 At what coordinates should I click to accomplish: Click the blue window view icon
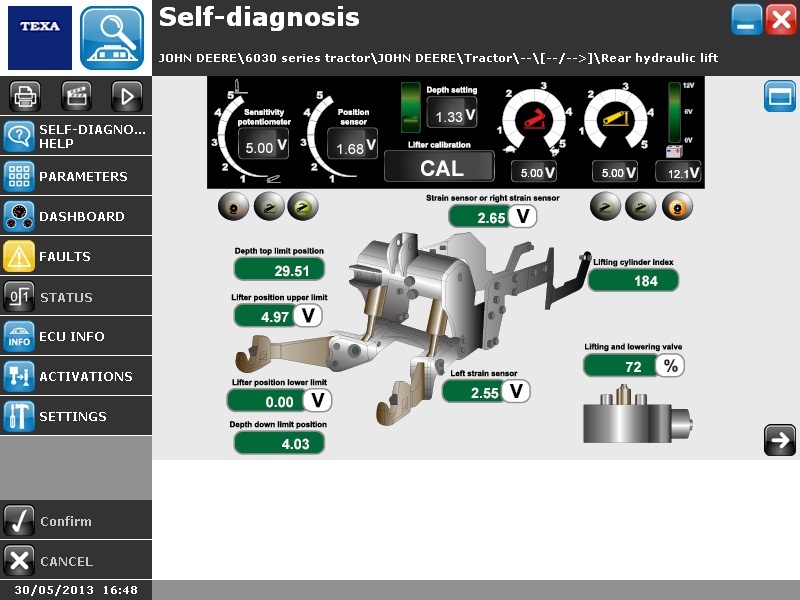(779, 97)
